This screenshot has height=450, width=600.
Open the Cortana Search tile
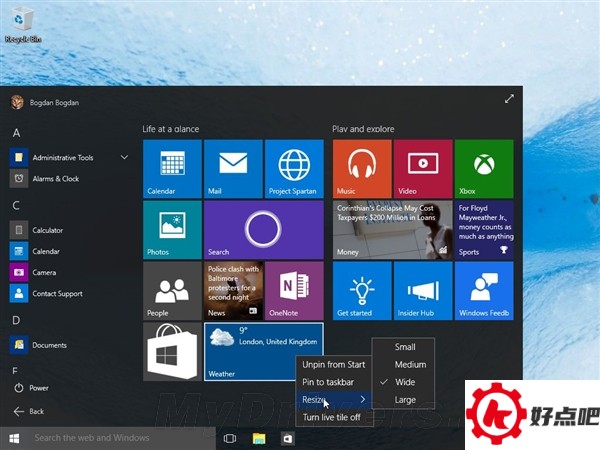(x=264, y=230)
